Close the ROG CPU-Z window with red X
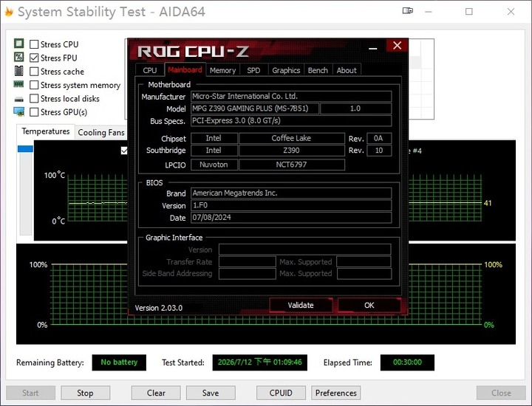Image resolution: width=532 pixels, height=406 pixels. coord(397,46)
